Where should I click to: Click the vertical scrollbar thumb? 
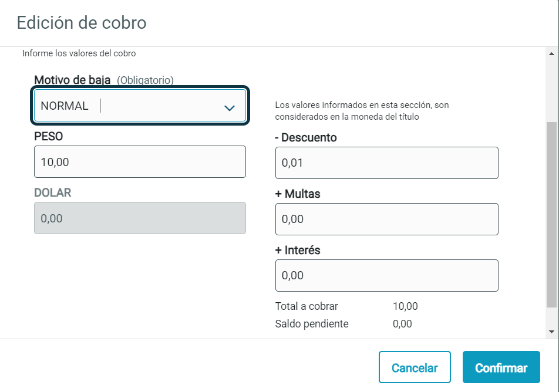click(551, 215)
